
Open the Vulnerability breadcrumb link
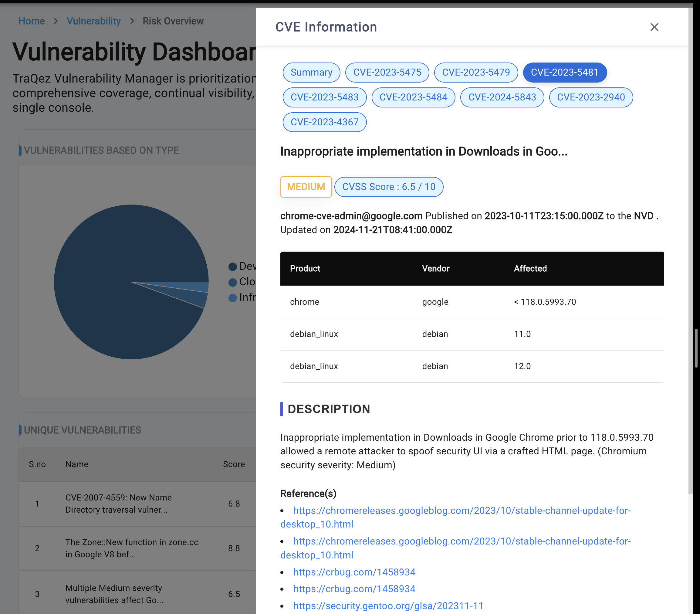click(x=93, y=21)
